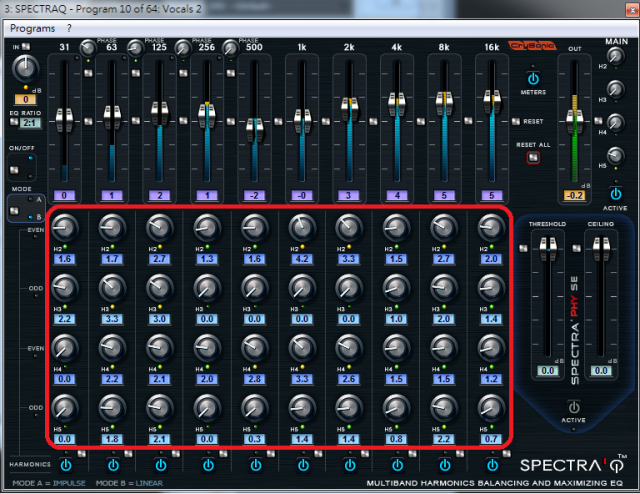Click the H4 knob showing 2.8
The height and width of the screenshot is (494, 640).
pos(255,348)
